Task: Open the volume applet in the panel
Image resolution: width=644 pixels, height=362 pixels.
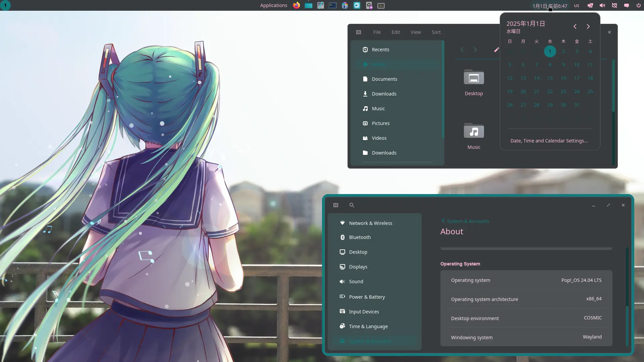Action: [602, 5]
